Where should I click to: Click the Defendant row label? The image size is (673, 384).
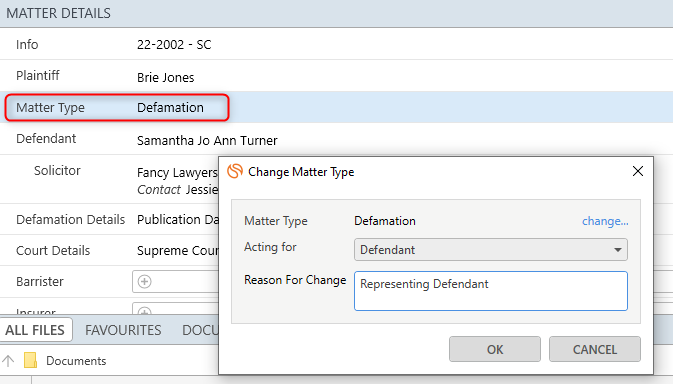(x=46, y=139)
